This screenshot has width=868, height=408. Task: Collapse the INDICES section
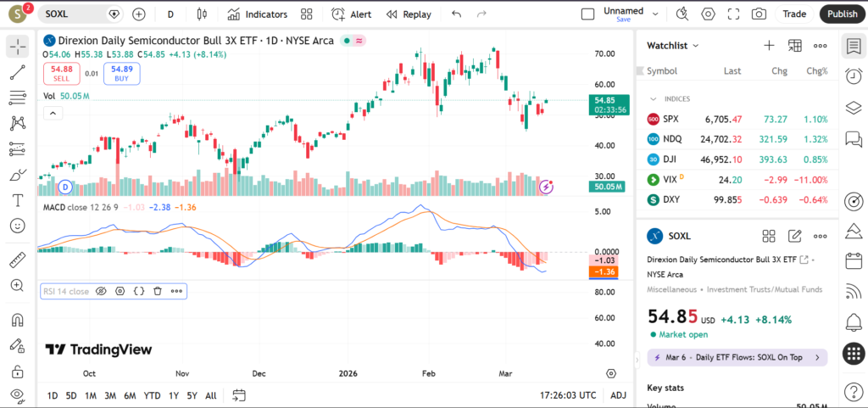(x=654, y=99)
